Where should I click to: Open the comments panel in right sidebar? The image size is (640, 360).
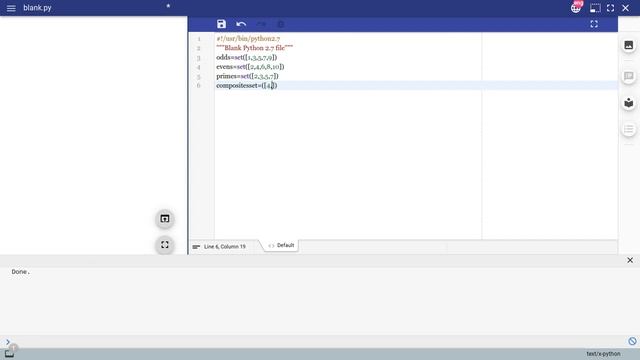coord(629,76)
